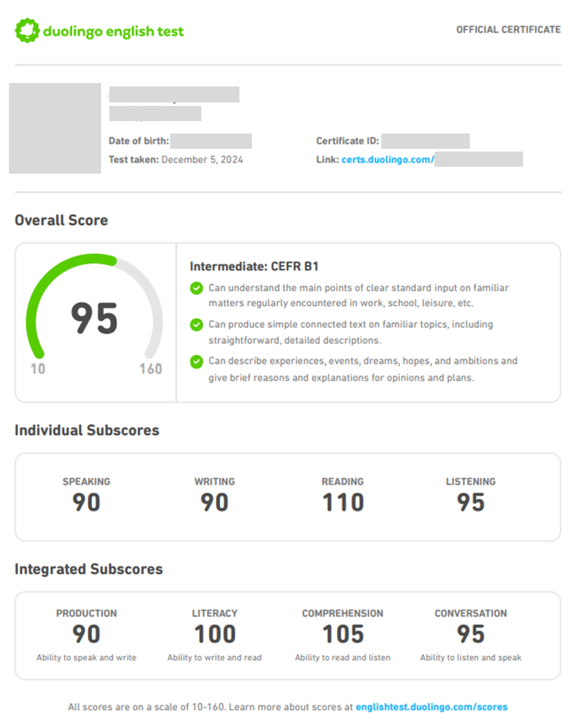Click the green check beside "Can describe experiences"
Image resolution: width=575 pixels, height=728 pixels.
(197, 361)
